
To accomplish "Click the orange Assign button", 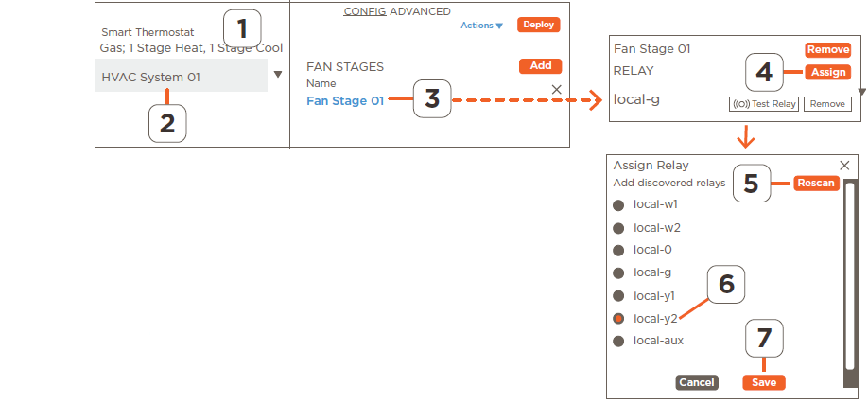I will (x=827, y=72).
